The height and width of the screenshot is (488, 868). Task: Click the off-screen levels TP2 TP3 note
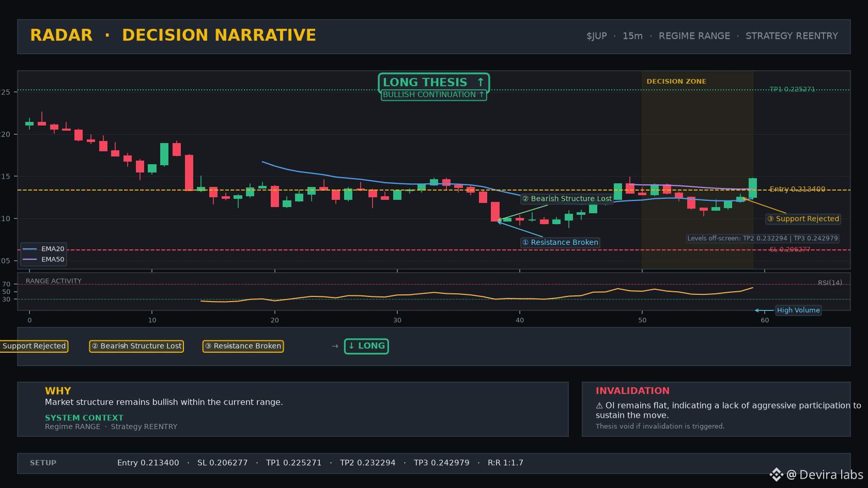click(x=763, y=238)
